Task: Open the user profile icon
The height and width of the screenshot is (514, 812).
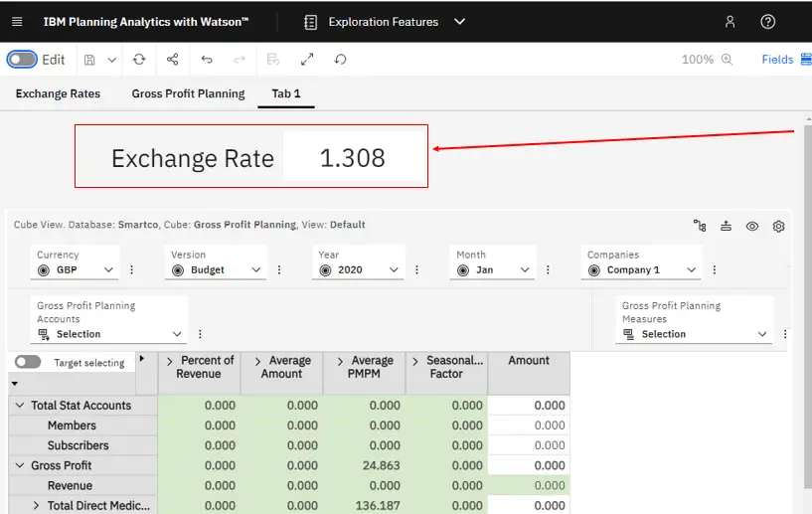Action: click(730, 22)
